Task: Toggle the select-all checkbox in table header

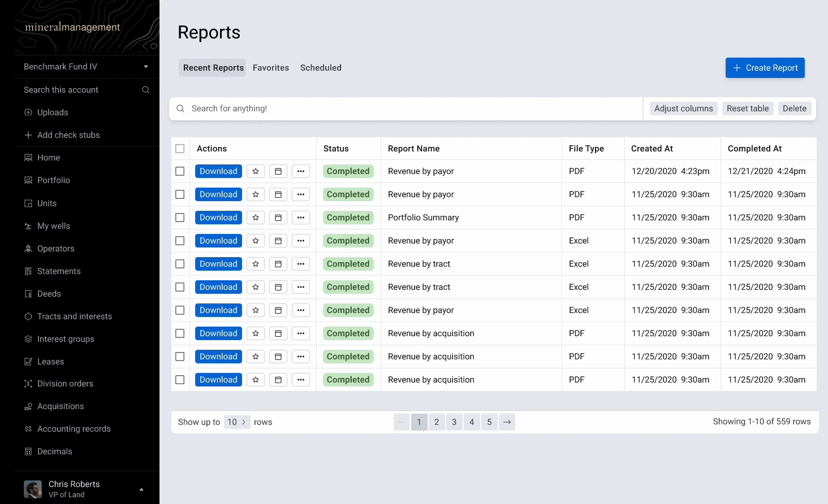Action: [x=180, y=149]
